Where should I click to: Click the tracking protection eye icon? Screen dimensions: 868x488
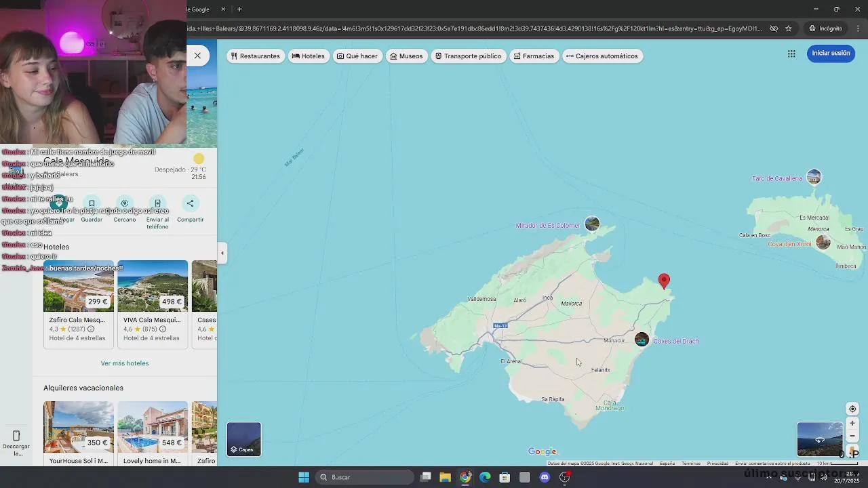tap(774, 28)
